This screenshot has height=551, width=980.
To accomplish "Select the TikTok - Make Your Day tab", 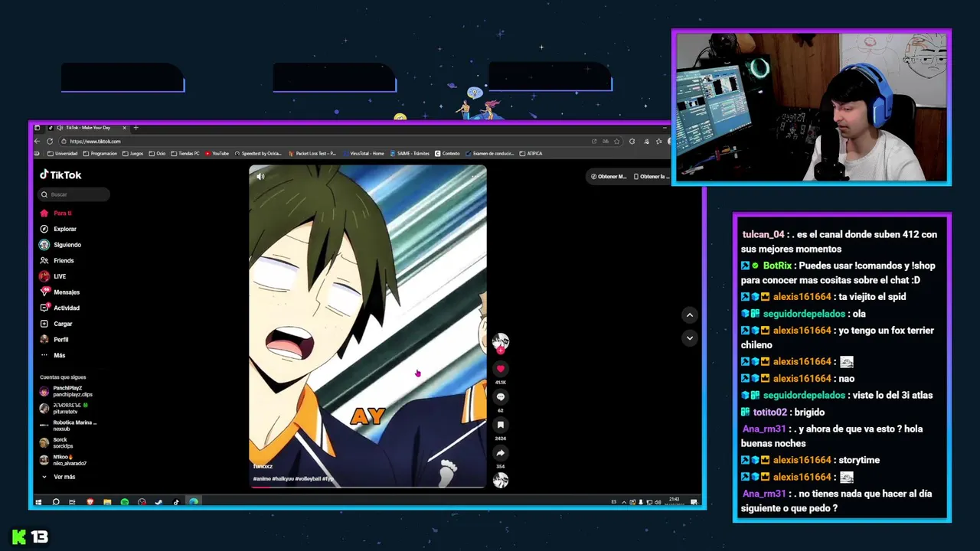I will click(x=87, y=128).
